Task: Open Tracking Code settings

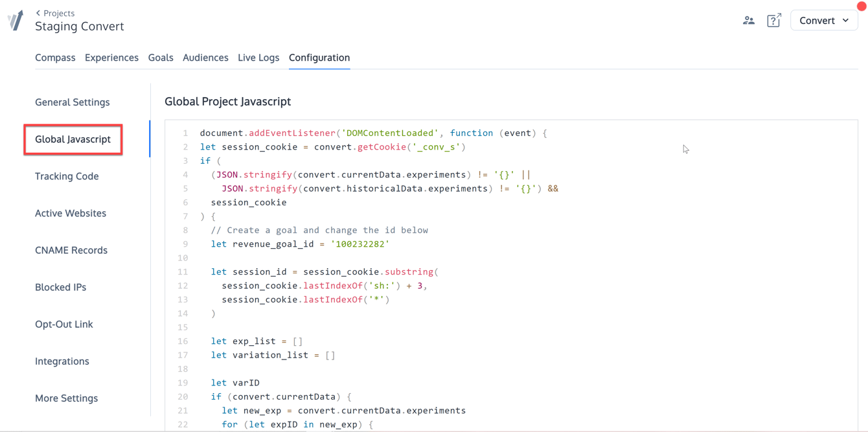Action: pyautogui.click(x=67, y=176)
